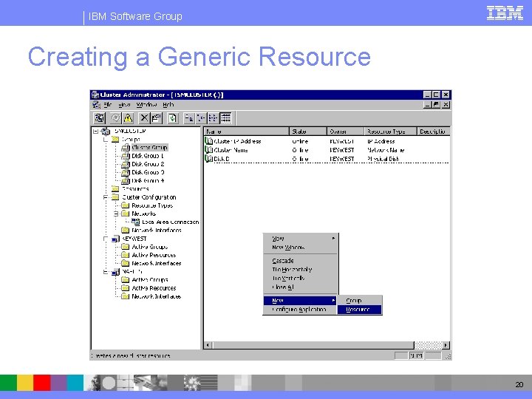The image size is (532, 399).
Task: Click the horizontal scrollbar right arrow
Action: tap(446, 345)
